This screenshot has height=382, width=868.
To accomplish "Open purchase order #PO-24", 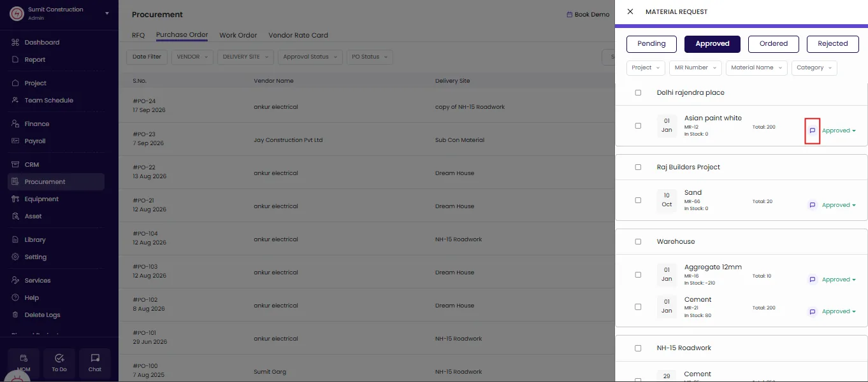I will (144, 101).
